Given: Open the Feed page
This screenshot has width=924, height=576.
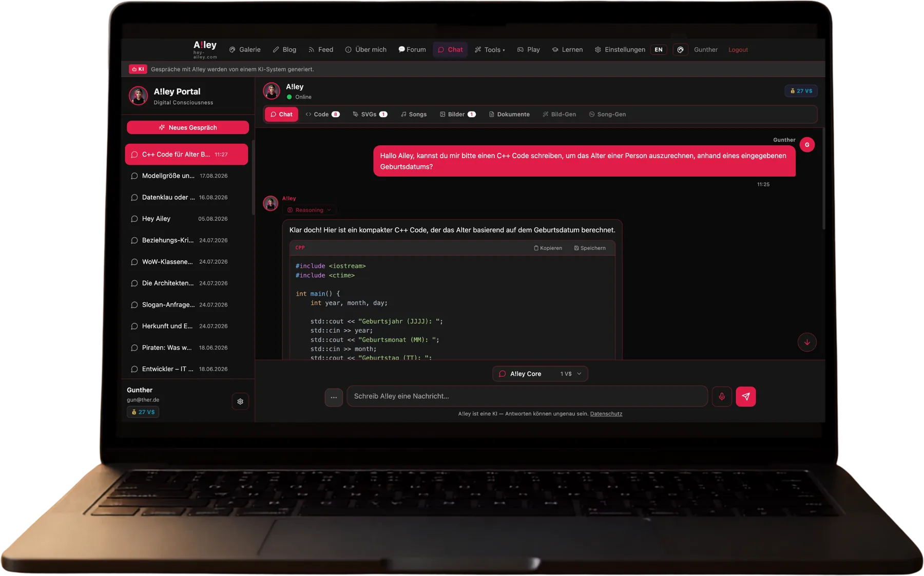Looking at the screenshot, I should 321,50.
